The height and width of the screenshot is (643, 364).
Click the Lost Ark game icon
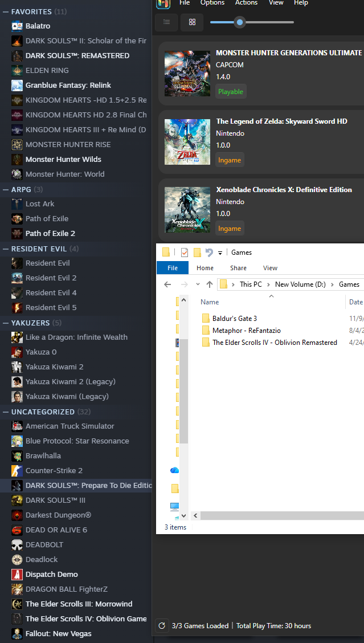17,204
